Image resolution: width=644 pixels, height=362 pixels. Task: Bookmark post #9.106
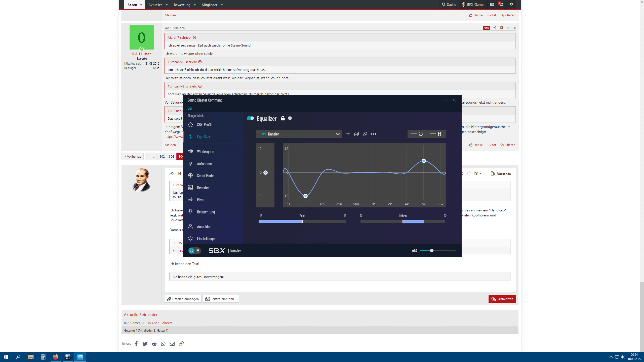[502, 28]
